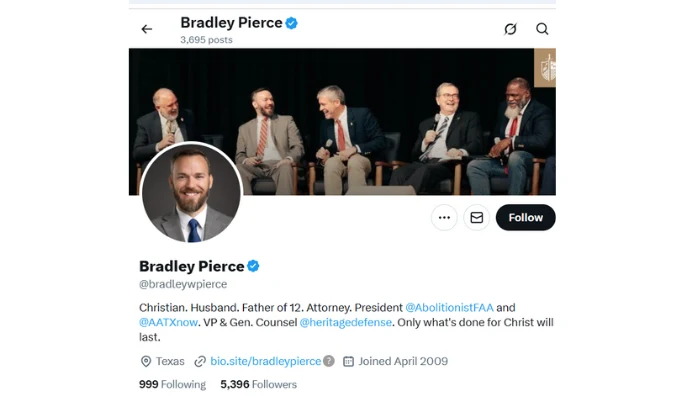Click verified badge beside the profile name
Viewport: 700px width, 400px height.
point(253,266)
